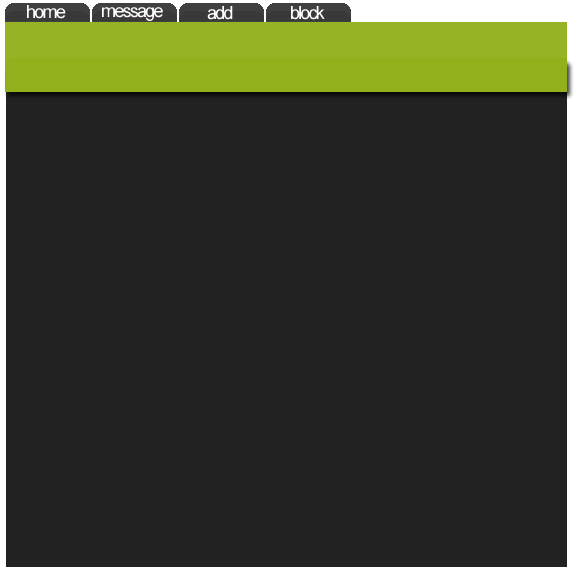This screenshot has width=574, height=567.
Task: Return to the home page tab
Action: (47, 12)
